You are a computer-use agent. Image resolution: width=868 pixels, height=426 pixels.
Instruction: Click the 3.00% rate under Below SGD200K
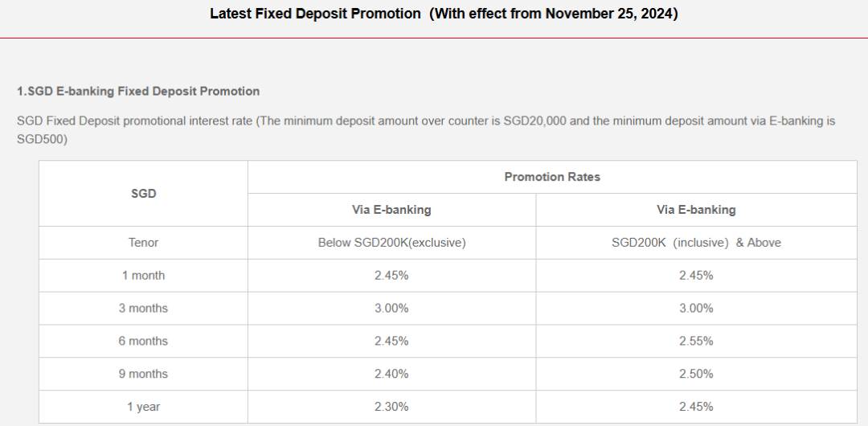392,308
